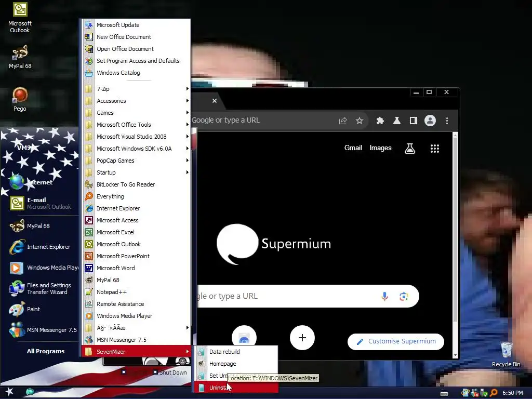Click the magnifier icon in system tray
Viewport: 532px width, 399px height.
494,393
